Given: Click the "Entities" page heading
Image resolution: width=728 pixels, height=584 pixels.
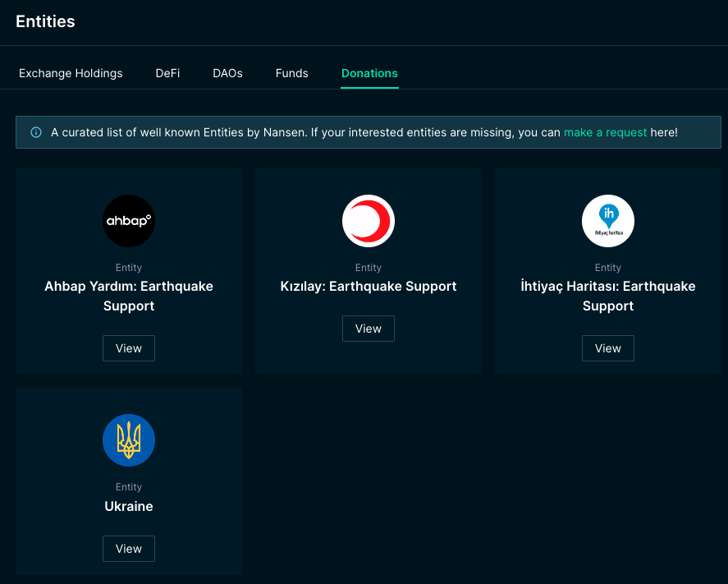Looking at the screenshot, I should click(x=45, y=21).
